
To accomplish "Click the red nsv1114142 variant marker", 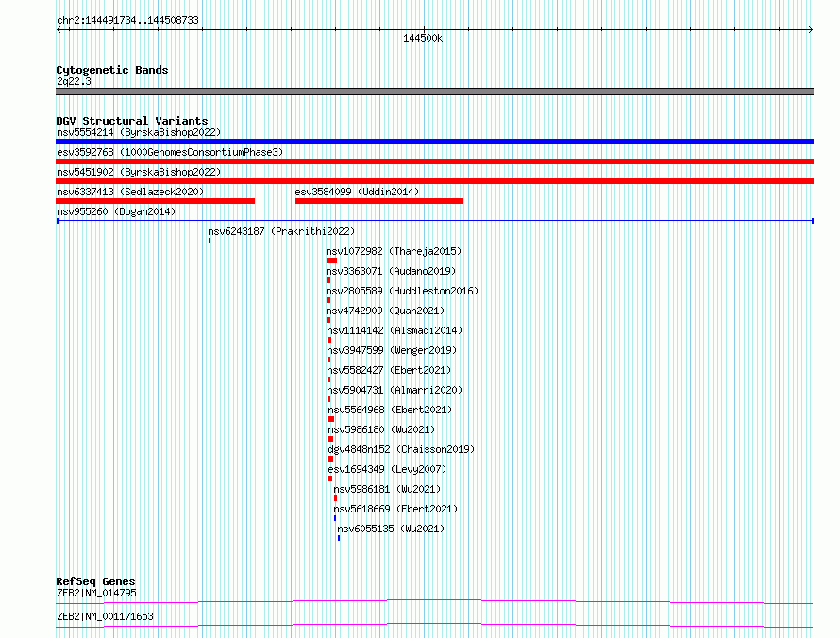I will tap(329, 340).
